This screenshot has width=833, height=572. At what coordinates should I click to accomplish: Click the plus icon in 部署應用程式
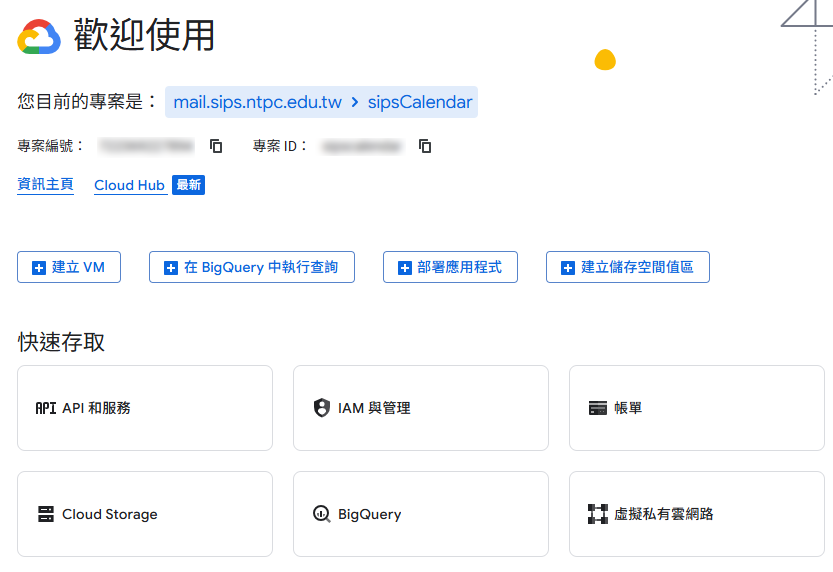tap(405, 268)
